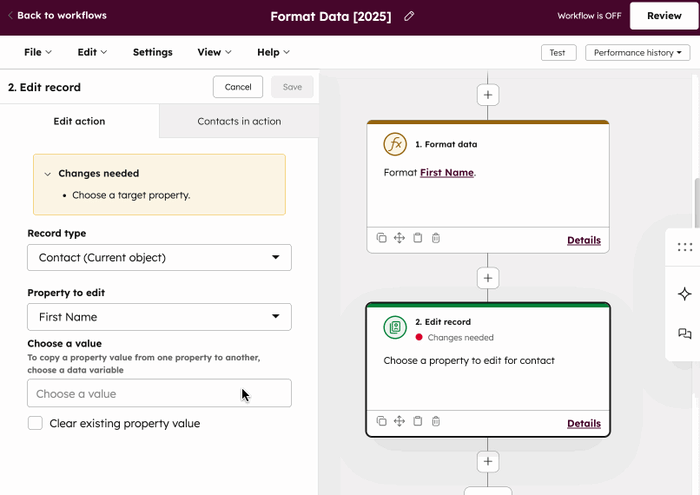This screenshot has width=700, height=495.
Task: Click the grid dots icon in sidebar
Action: 684,247
